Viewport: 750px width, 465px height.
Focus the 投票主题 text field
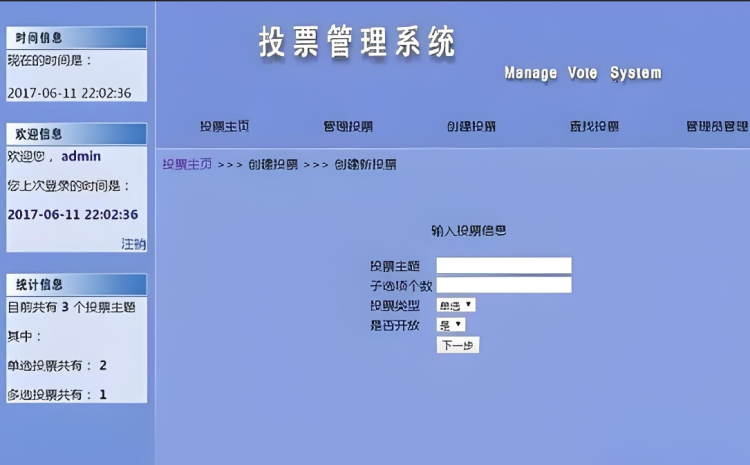click(x=504, y=266)
